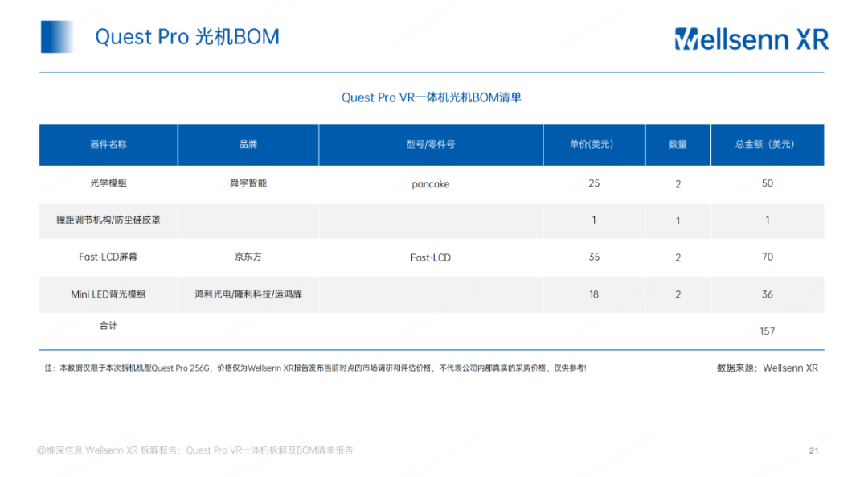868x477 pixels.
Task: Select the '合计' row label
Action: click(x=108, y=326)
